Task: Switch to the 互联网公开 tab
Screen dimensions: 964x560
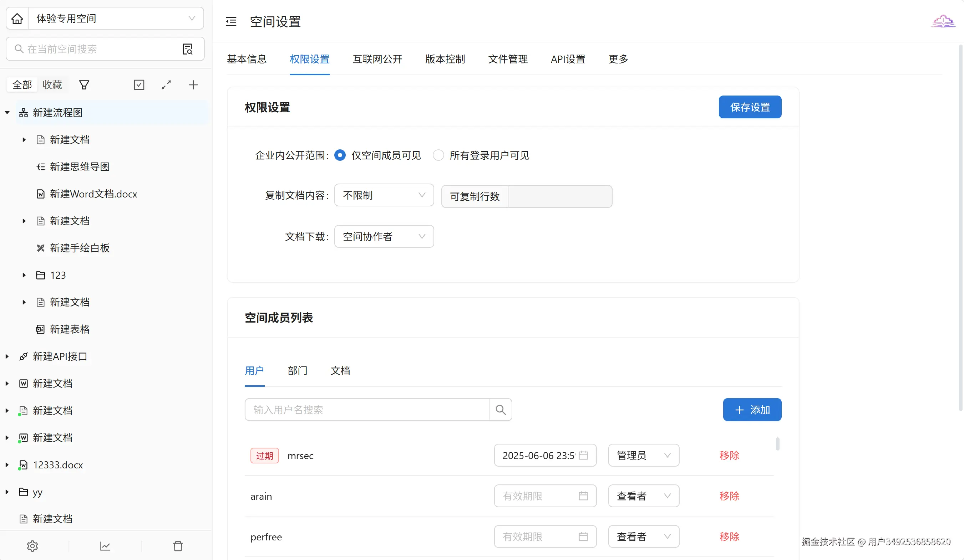Action: [377, 59]
